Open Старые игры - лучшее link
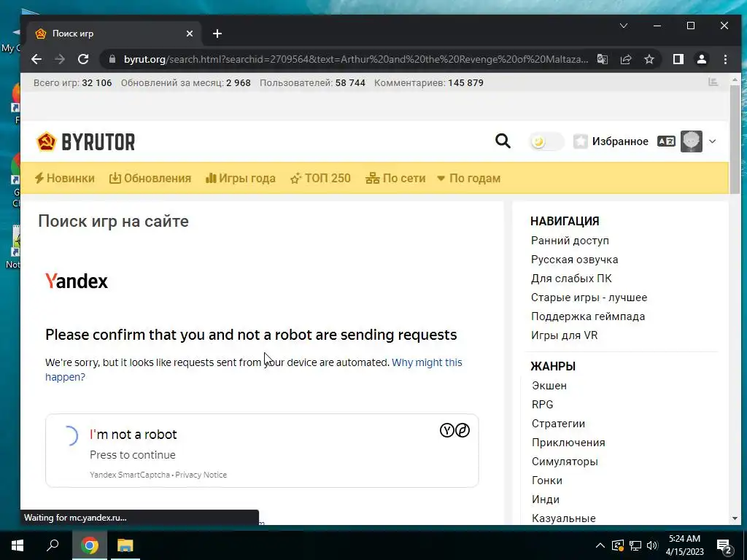 coord(589,297)
